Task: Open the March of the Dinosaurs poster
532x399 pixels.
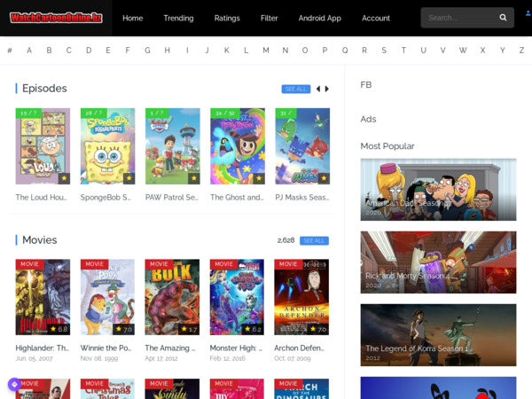Action: [301, 389]
